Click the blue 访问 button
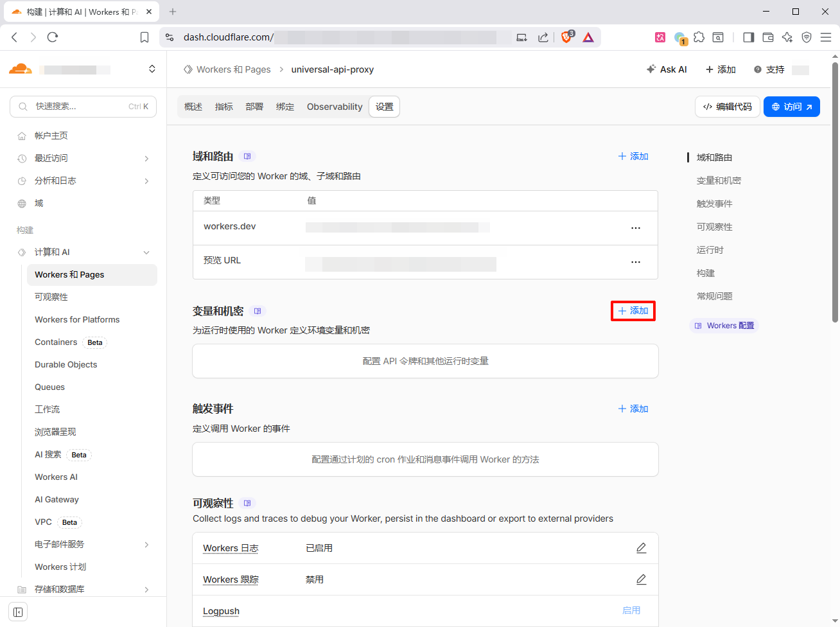 [x=791, y=107]
